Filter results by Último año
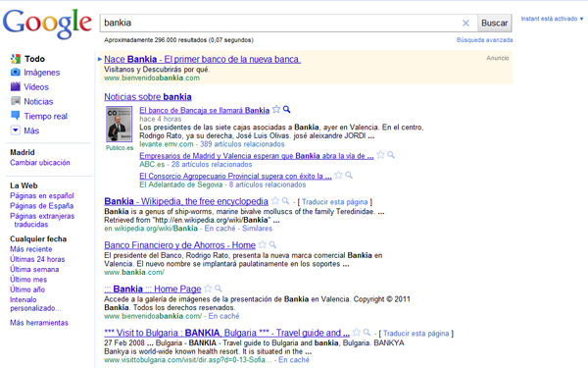The height and width of the screenshot is (368, 588). point(27,289)
